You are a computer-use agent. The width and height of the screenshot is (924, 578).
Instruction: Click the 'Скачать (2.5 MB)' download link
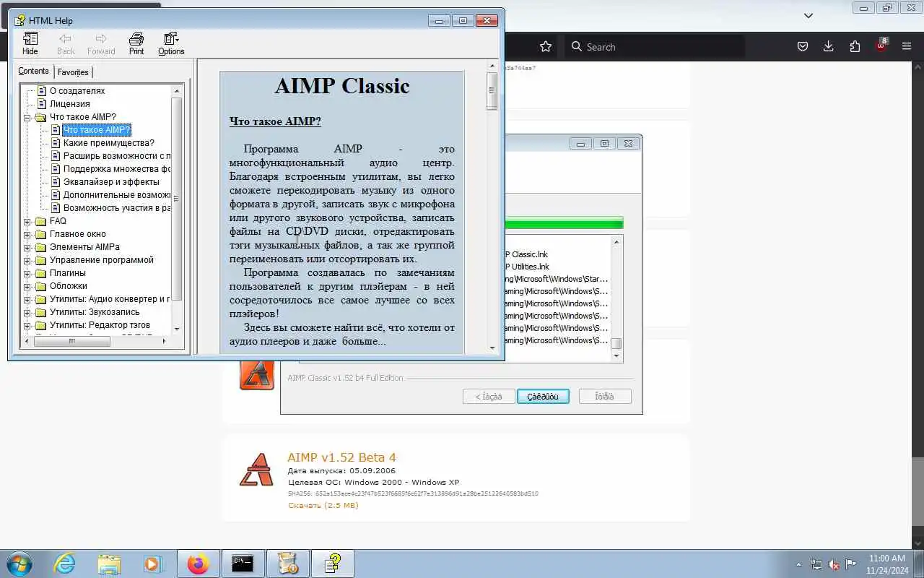(323, 505)
